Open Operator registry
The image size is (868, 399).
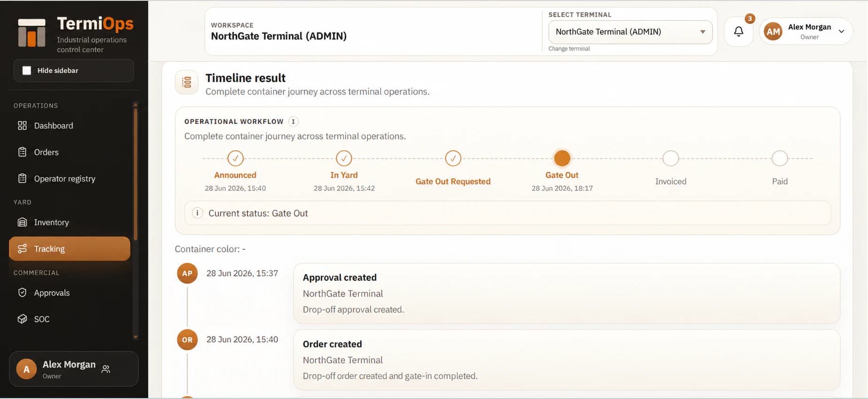click(69, 179)
